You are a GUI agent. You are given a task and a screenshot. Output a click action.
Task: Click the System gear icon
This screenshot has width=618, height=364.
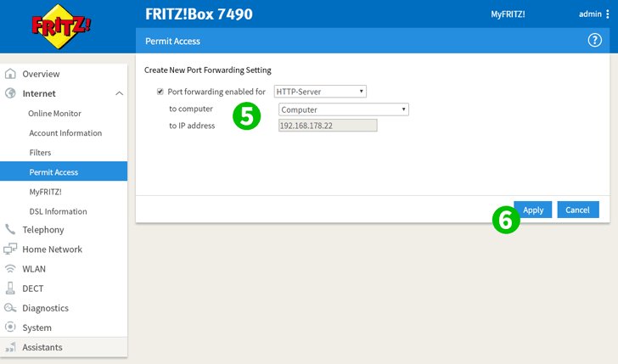click(x=10, y=327)
